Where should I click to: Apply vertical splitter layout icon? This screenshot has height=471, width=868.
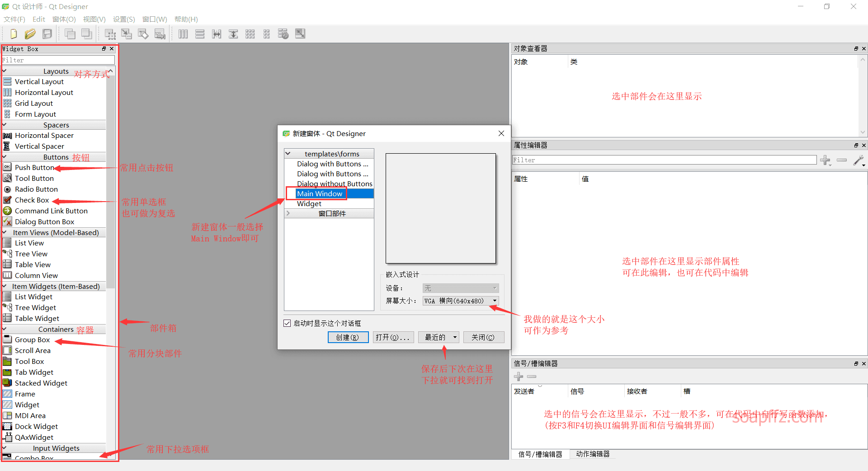(x=233, y=34)
